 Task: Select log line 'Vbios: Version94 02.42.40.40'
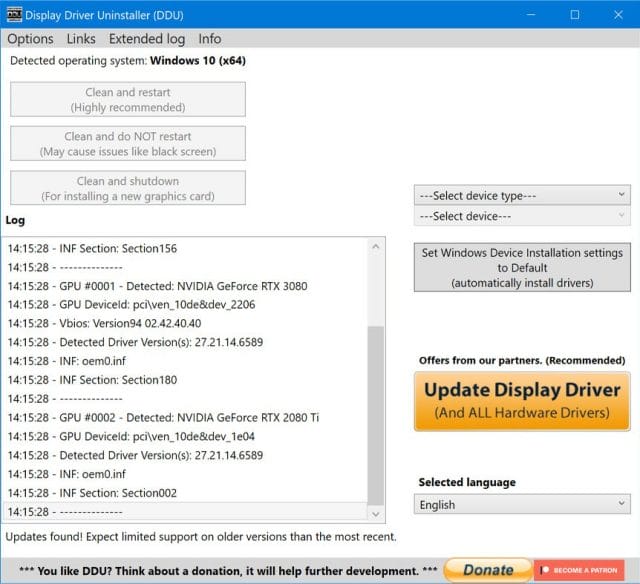(185, 323)
